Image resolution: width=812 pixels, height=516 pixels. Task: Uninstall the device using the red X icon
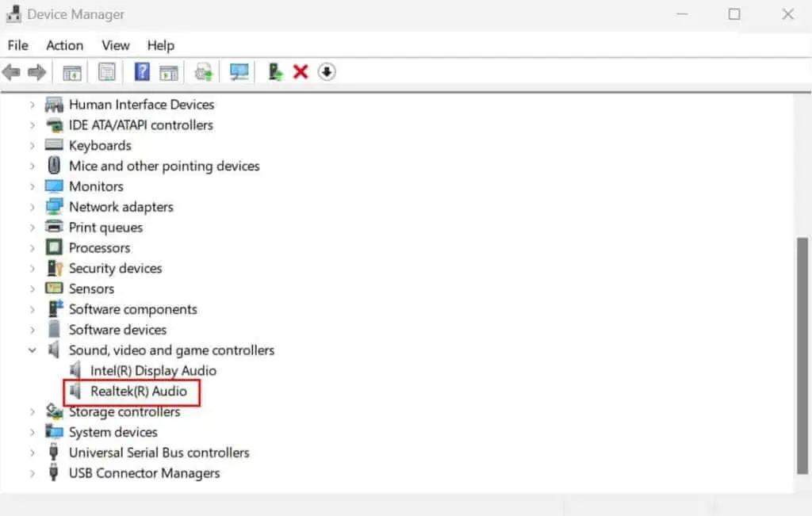300,72
